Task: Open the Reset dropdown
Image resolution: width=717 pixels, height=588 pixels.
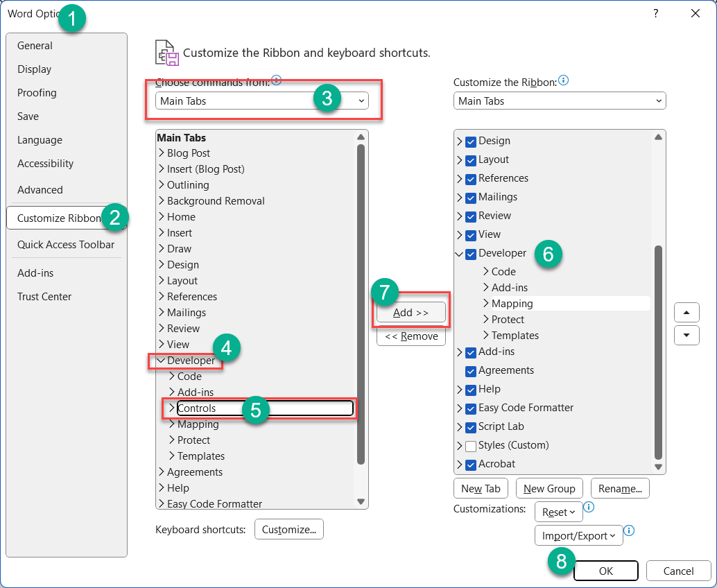Action: click(558, 512)
